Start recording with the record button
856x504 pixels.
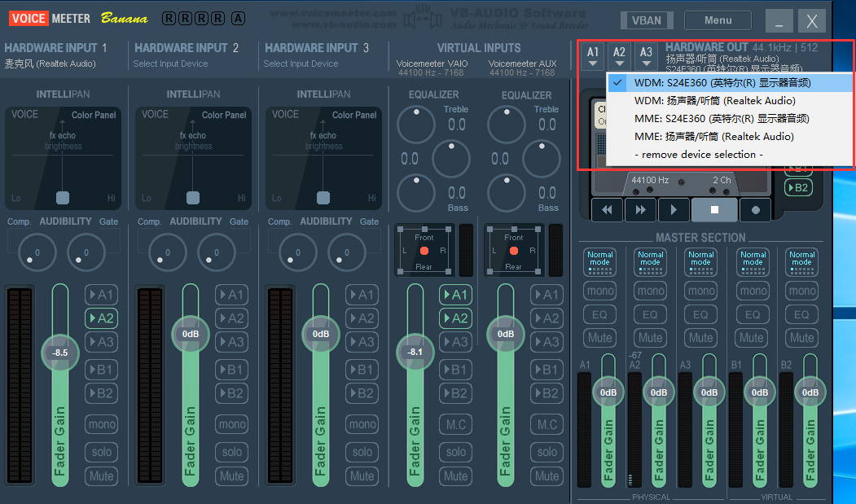[x=755, y=210]
